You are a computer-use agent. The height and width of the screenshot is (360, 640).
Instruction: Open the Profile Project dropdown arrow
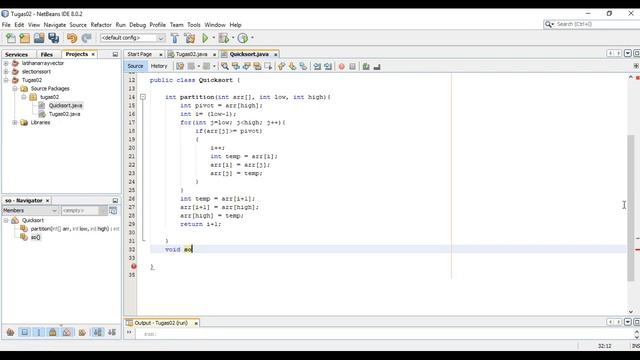coord(252,38)
